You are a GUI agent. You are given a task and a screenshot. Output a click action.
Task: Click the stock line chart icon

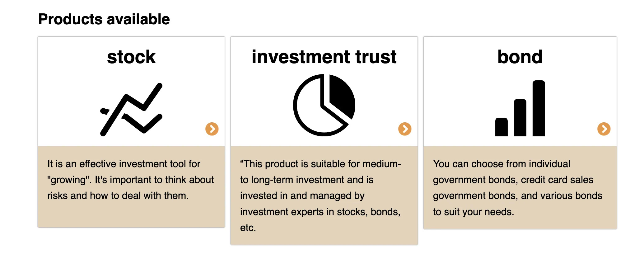pos(131,109)
